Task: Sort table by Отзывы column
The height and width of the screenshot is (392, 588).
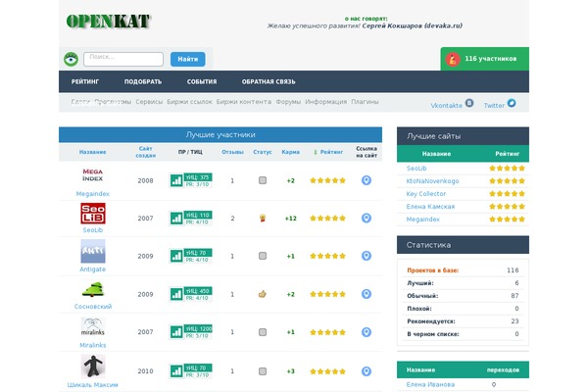Action: pyautogui.click(x=232, y=152)
